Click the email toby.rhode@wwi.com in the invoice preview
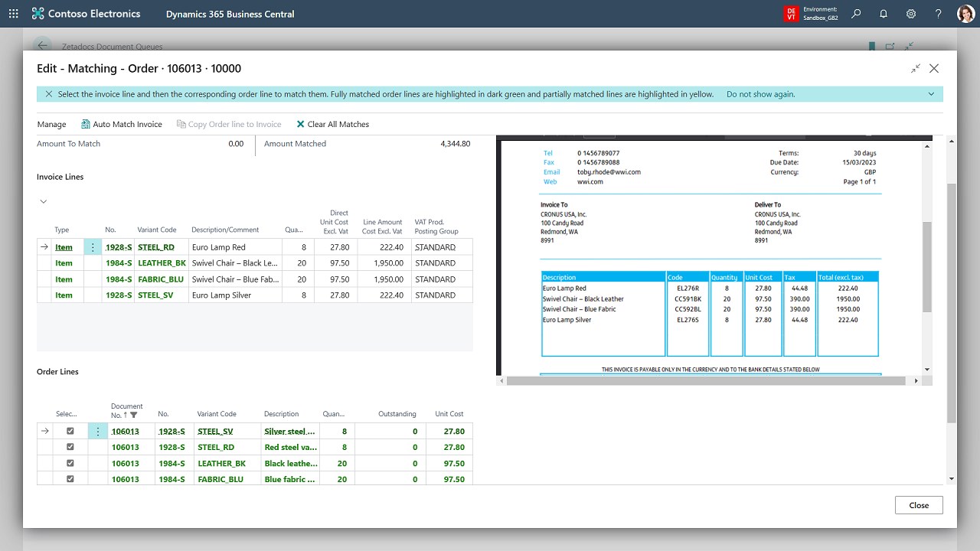The image size is (980, 551). (x=609, y=172)
